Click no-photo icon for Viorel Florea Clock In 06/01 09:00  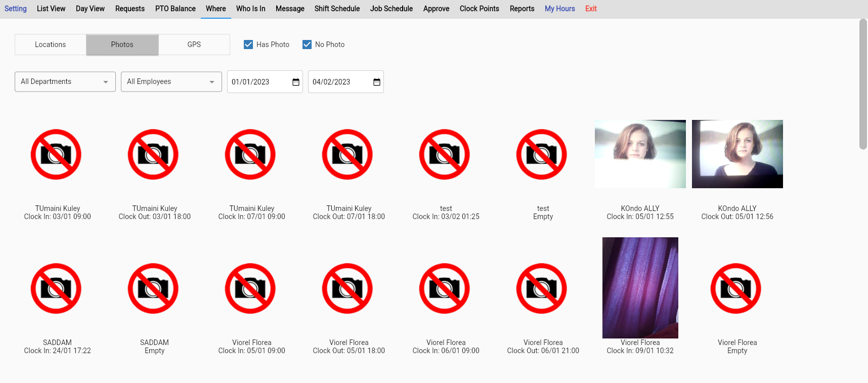pos(445,288)
